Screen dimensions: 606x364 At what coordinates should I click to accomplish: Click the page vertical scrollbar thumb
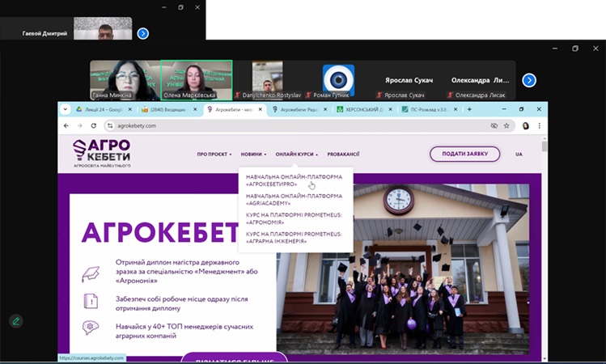(x=545, y=147)
